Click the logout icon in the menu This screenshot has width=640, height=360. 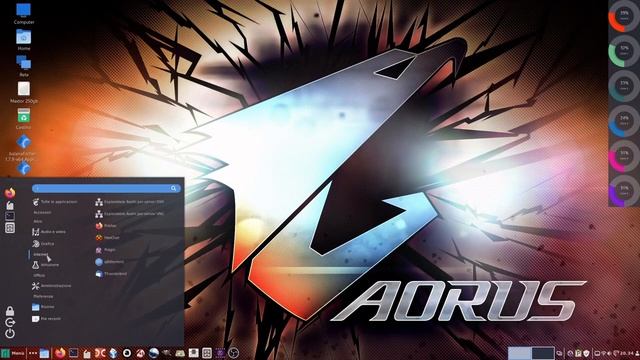pyautogui.click(x=10, y=322)
